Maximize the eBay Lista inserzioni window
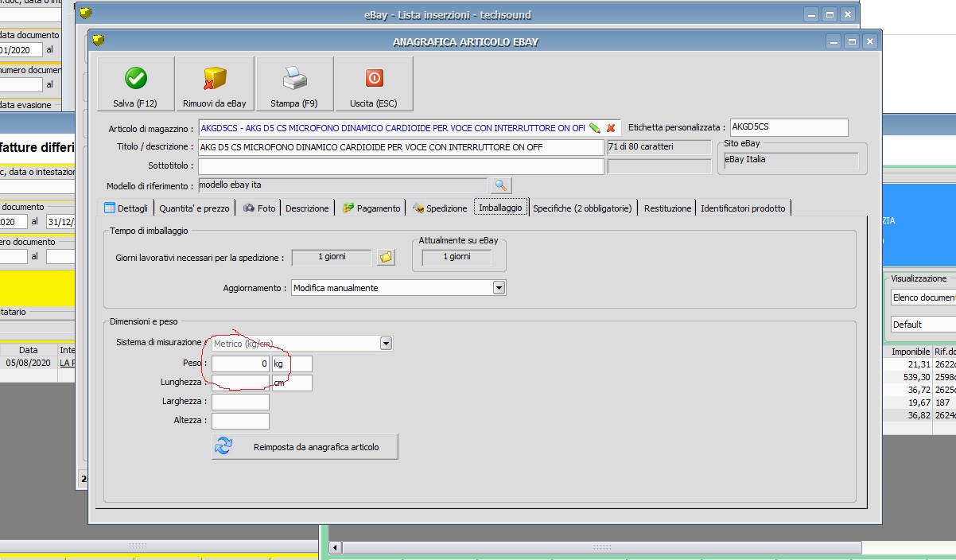The width and height of the screenshot is (956, 560). [830, 14]
